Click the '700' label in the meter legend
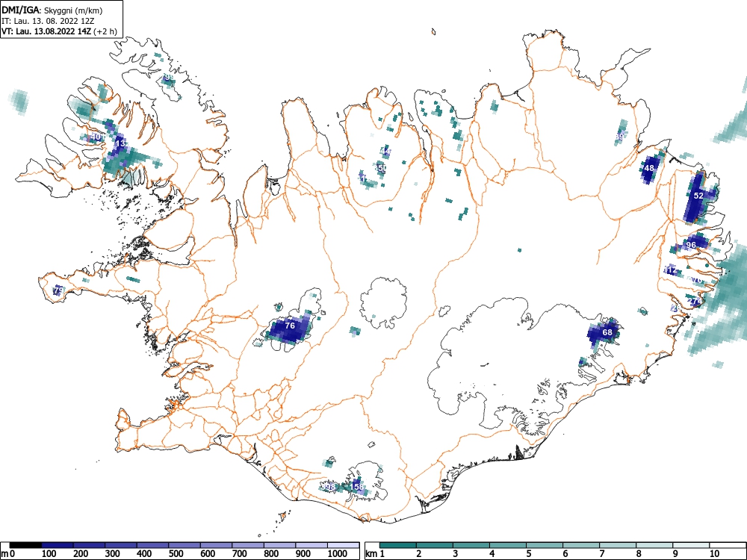 pos(240,554)
